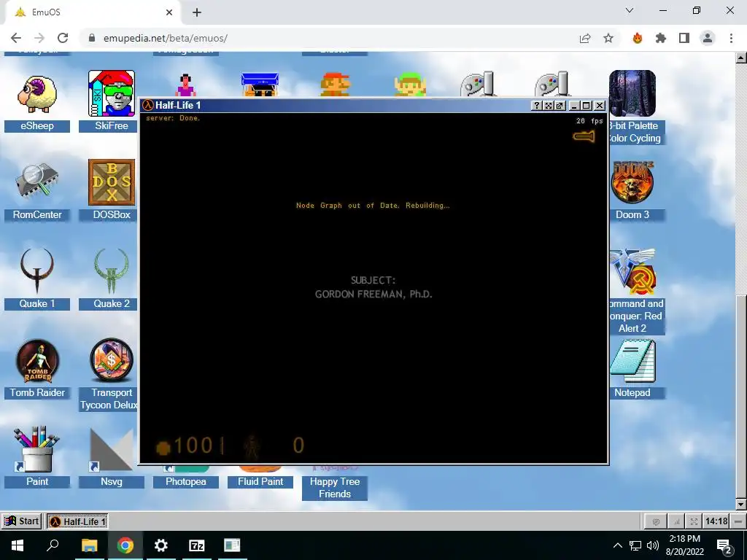The height and width of the screenshot is (560, 747).
Task: Toggle the Chrome side panel
Action: (684, 38)
